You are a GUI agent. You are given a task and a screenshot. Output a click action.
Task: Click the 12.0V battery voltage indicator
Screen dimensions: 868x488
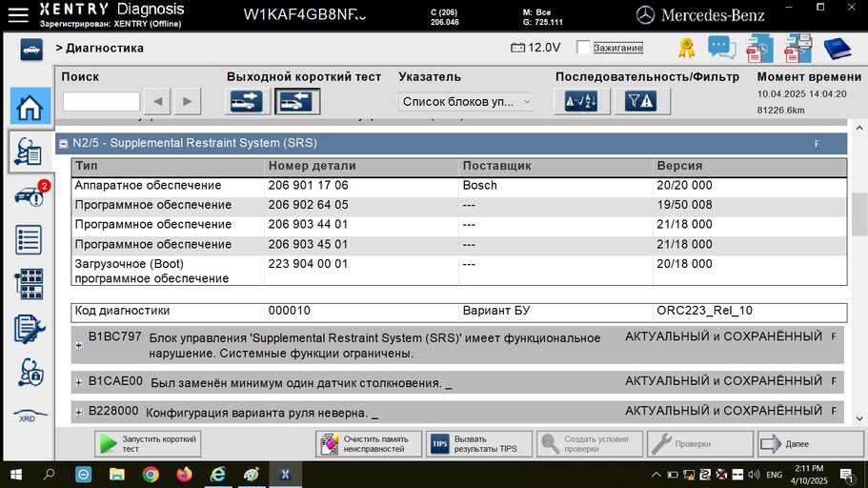tap(535, 48)
